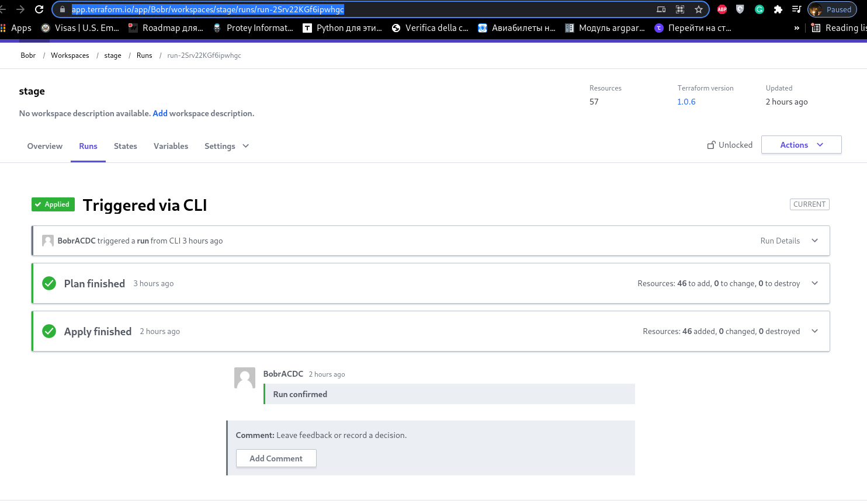Open the Protey Informat... bookmark
Viewport: 867px width, 504px height.
[253, 27]
